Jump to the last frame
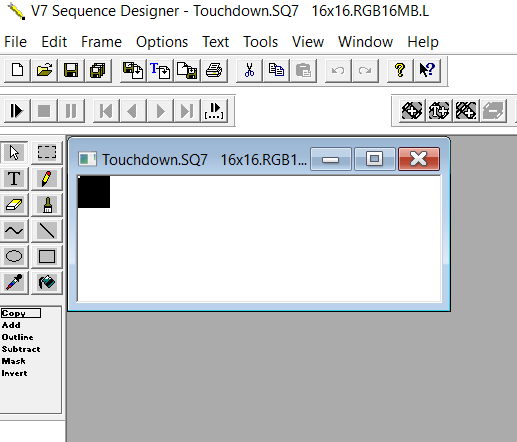 click(187, 111)
